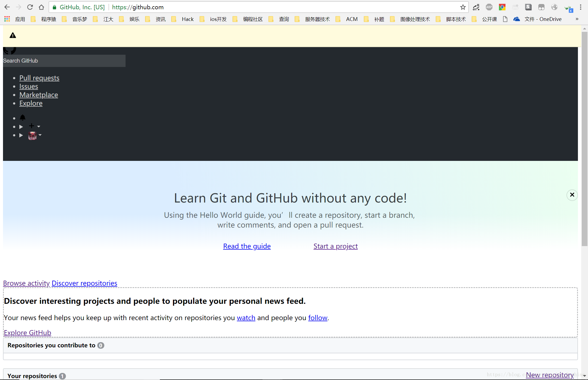Expand the triangle beside the plus menu

21,127
